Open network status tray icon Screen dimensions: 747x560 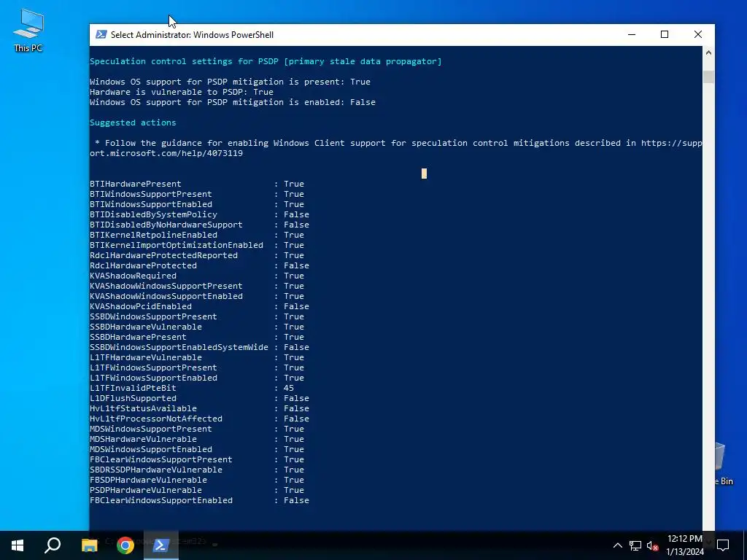click(635, 545)
